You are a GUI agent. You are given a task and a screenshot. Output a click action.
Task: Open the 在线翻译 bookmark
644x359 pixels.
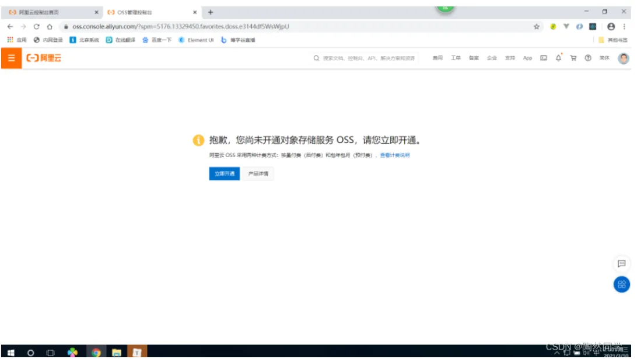[x=120, y=40]
